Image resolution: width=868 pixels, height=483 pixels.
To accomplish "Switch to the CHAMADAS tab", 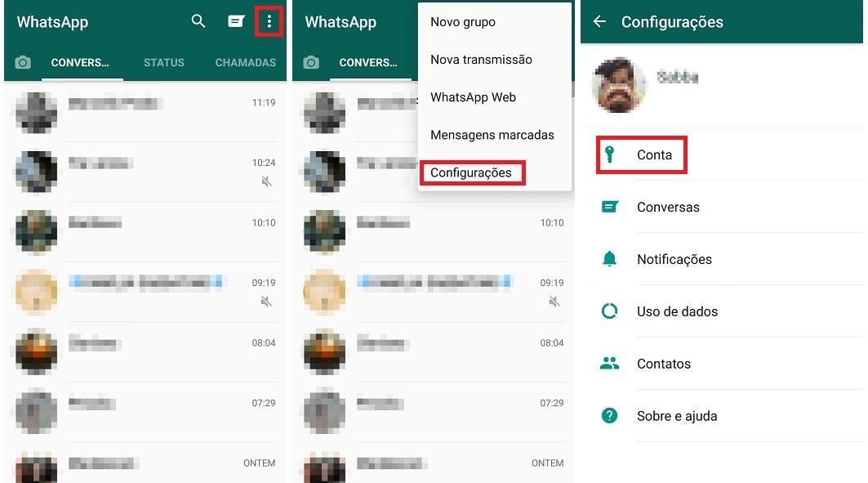I will [x=245, y=63].
